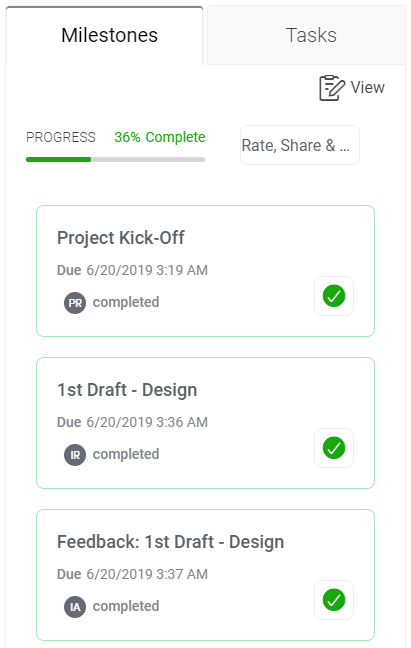Click the IR avatar on 1st Draft - Design
411x648 pixels.
75,455
